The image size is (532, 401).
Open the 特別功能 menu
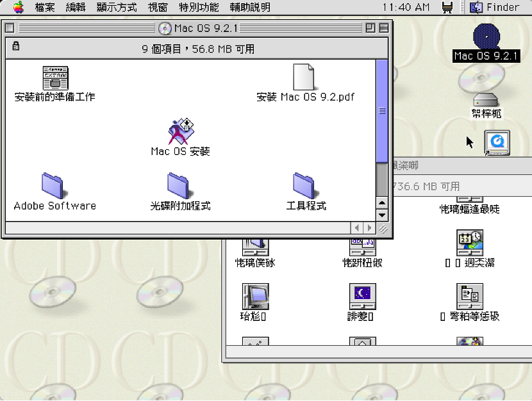(199, 7)
